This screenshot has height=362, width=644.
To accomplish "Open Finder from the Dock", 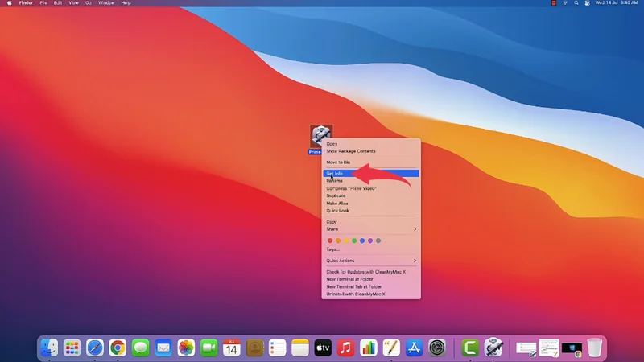I will pyautogui.click(x=49, y=348).
